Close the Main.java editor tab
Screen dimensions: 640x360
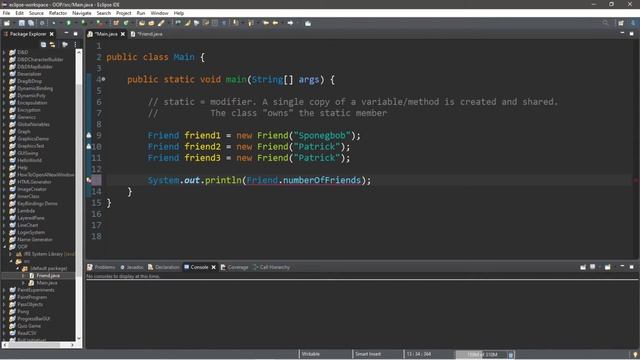(123, 34)
